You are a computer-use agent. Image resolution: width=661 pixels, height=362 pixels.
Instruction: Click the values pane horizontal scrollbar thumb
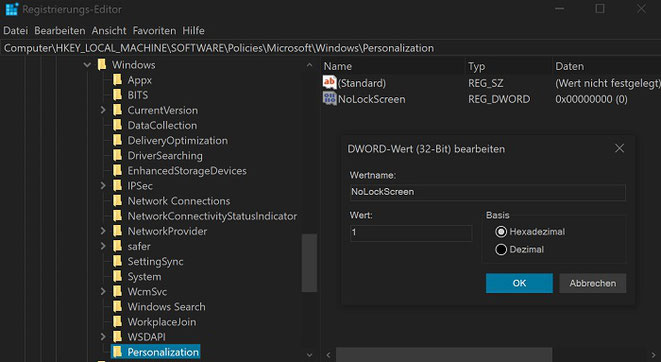[x=444, y=355]
